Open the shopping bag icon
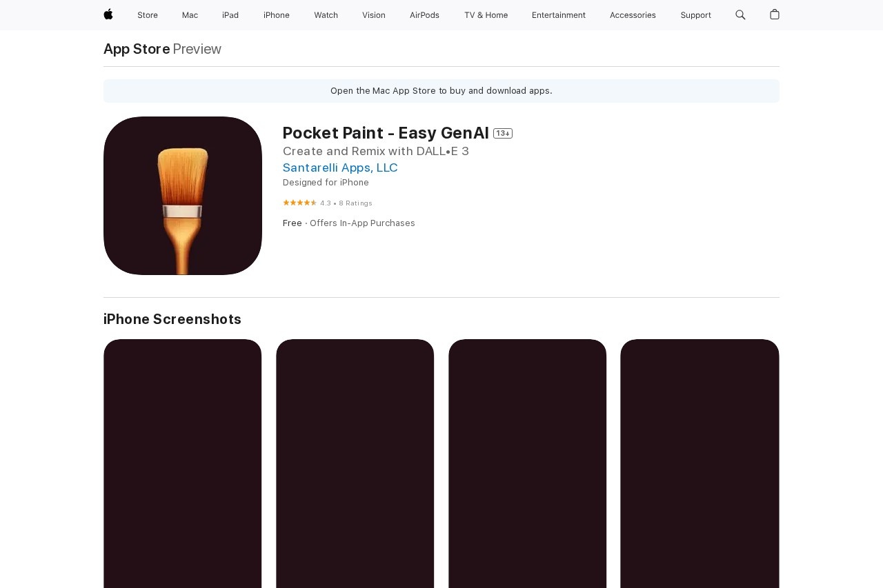Viewport: 883px width, 588px height. (x=775, y=14)
